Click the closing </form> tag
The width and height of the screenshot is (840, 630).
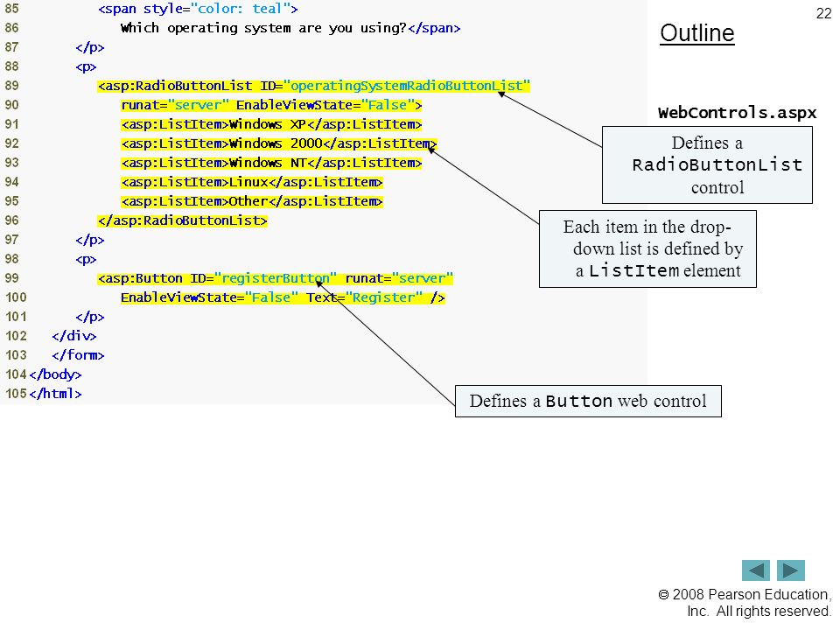pos(78,355)
